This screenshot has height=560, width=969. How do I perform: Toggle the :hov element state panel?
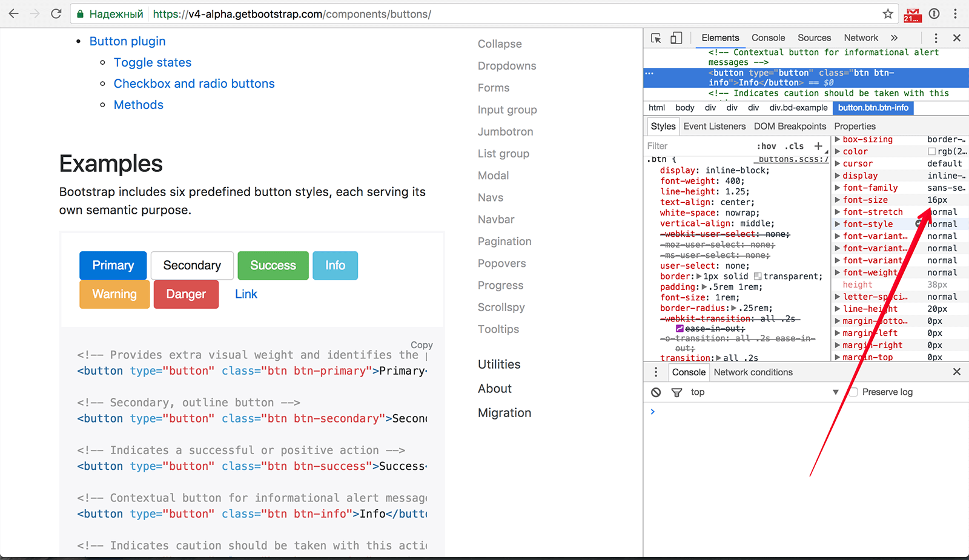[767, 146]
